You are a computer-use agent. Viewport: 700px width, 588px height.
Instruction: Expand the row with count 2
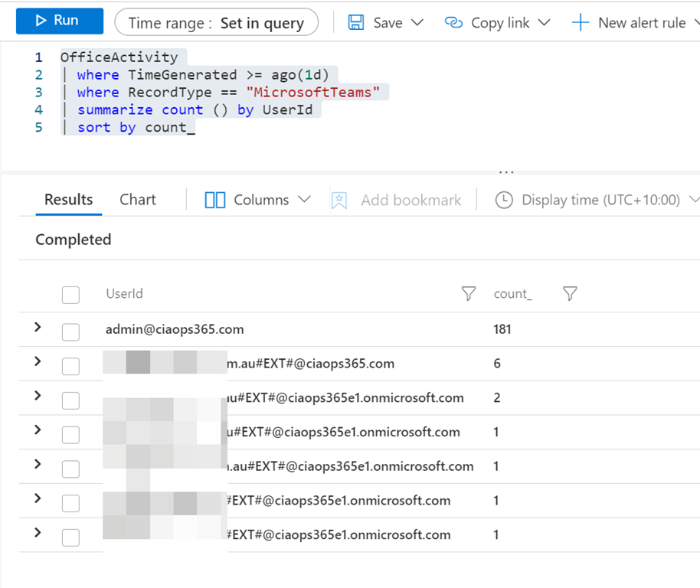(x=38, y=396)
